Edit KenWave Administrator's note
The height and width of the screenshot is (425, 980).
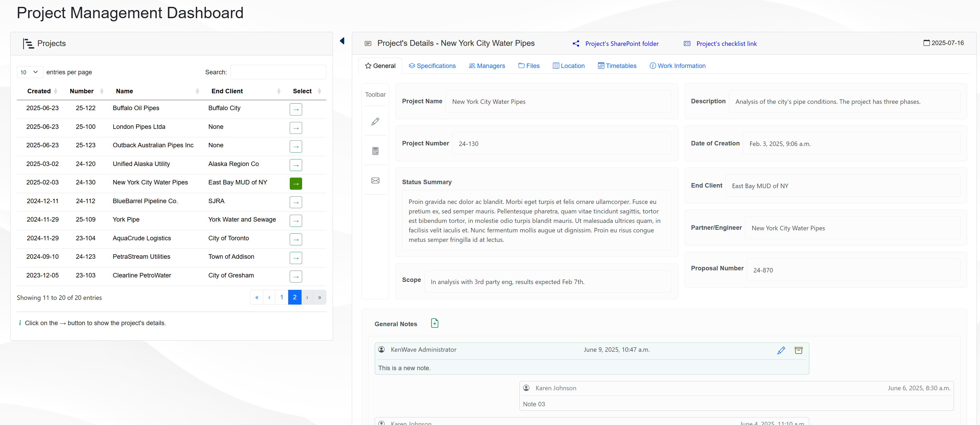pos(781,350)
